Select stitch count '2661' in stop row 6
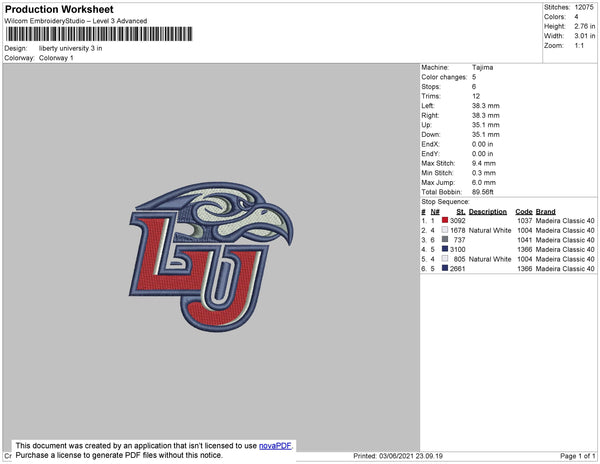Screen dimensions: 600x464 [457, 269]
